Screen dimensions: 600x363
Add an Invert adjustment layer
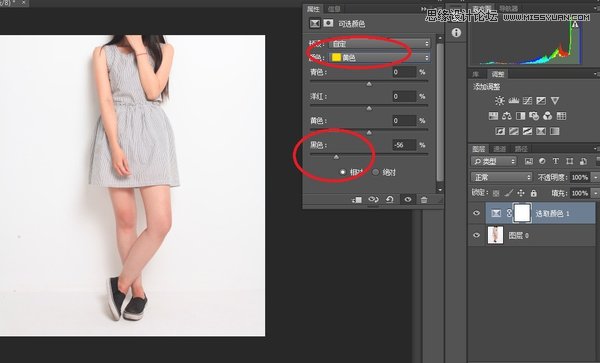500,132
